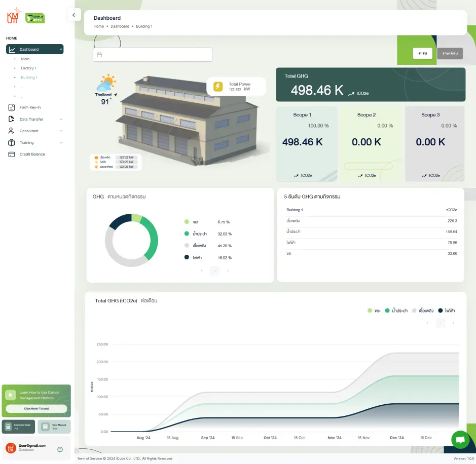Switch to the รายเดือน view tab
Viewport: 476px width, 464px height.
(x=451, y=53)
